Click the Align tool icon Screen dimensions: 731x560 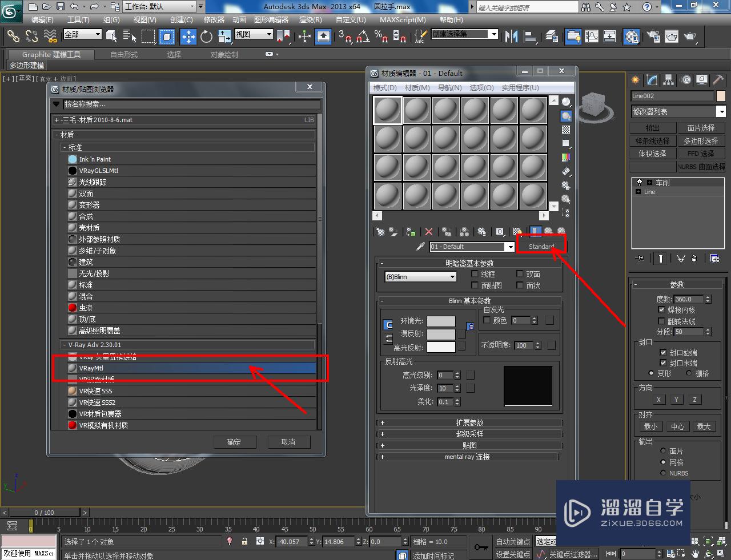click(531, 37)
